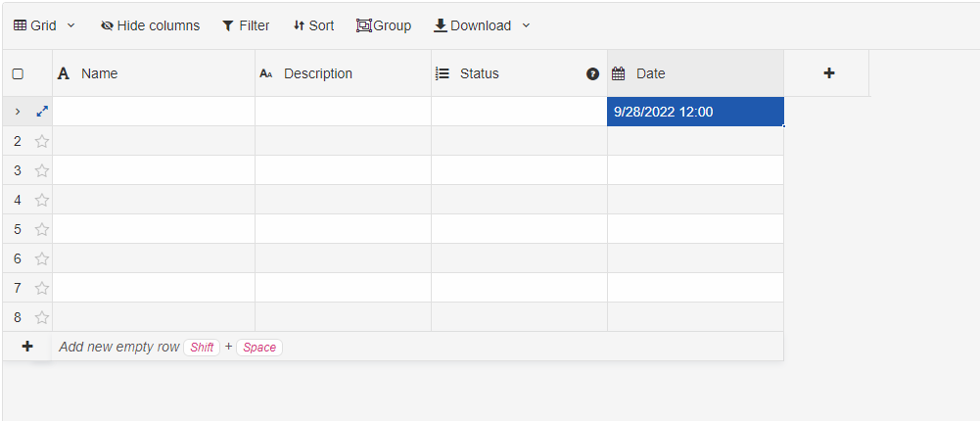Image resolution: width=980 pixels, height=421 pixels.
Task: Open the Filter option
Action: [x=246, y=25]
